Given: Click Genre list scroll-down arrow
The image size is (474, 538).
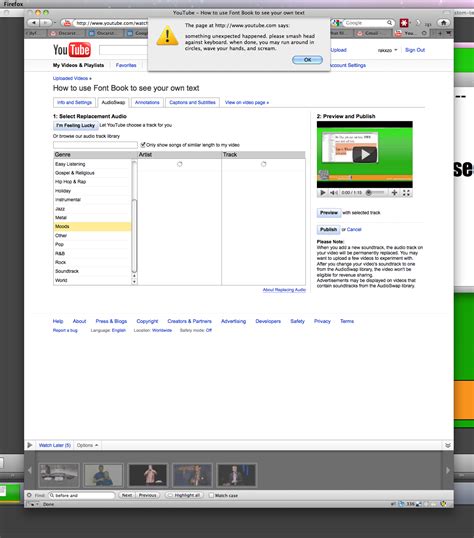Looking at the screenshot, I should (134, 282).
